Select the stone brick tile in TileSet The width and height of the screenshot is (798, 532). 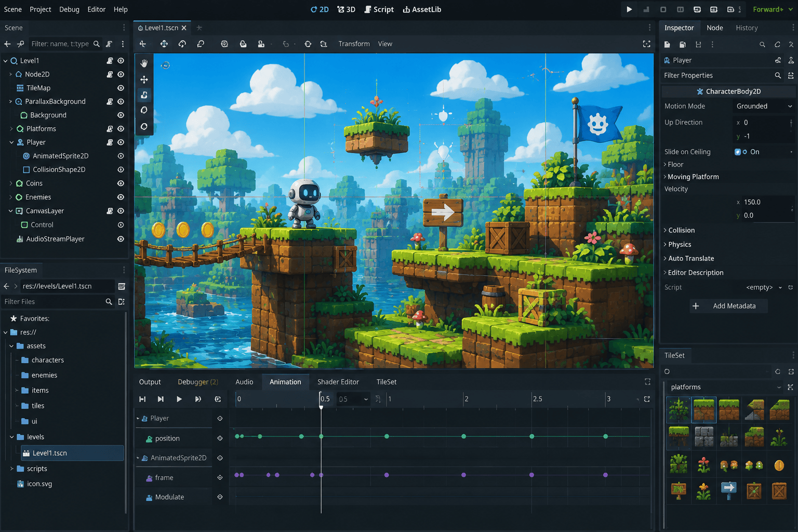704,437
